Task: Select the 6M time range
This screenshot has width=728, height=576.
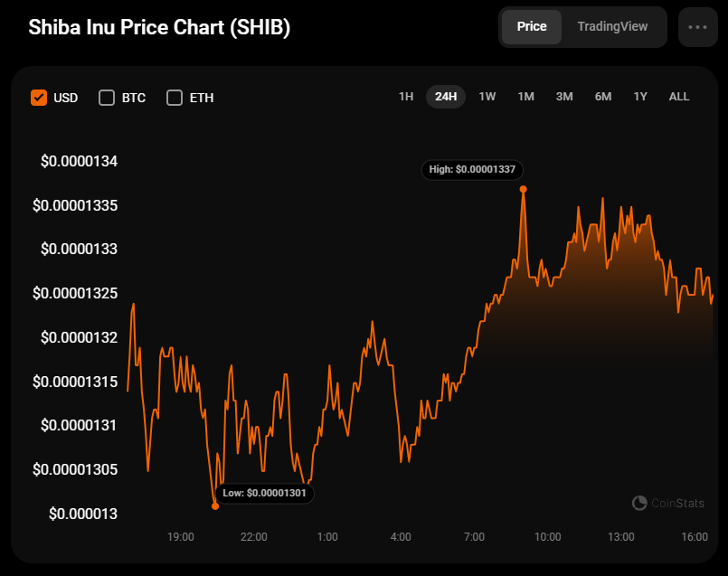Action: point(603,97)
